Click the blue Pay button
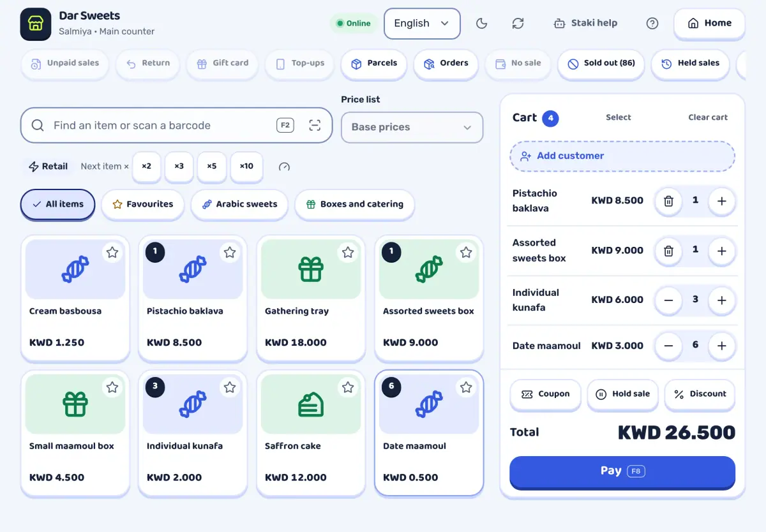 622,472
